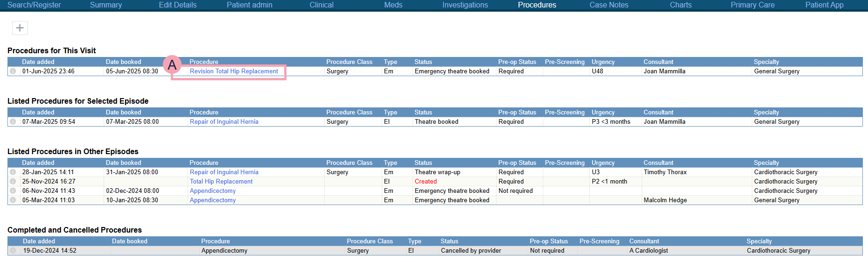
Task: Click the row icon for 07-Mar-2025 09:54 procedure
Action: 13,122
